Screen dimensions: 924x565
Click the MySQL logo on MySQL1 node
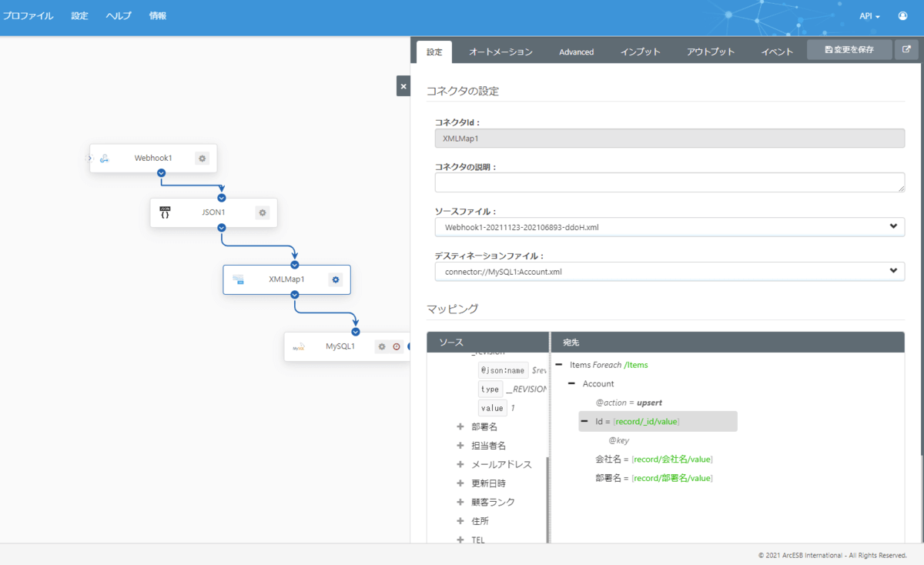click(x=299, y=347)
